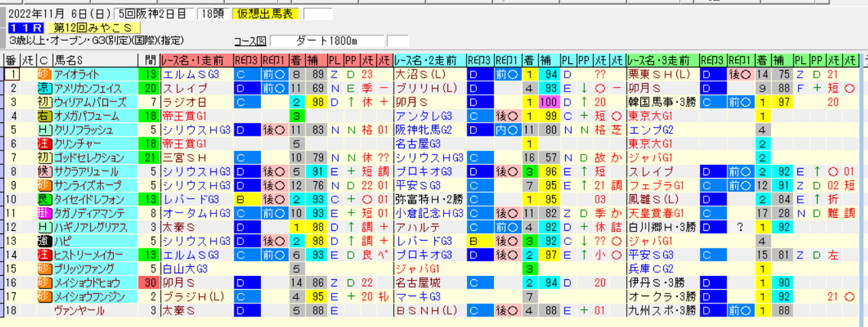Click the empty box right of 仮想出馬表
This screenshot has width=868, height=327.
pyautogui.click(x=318, y=14)
